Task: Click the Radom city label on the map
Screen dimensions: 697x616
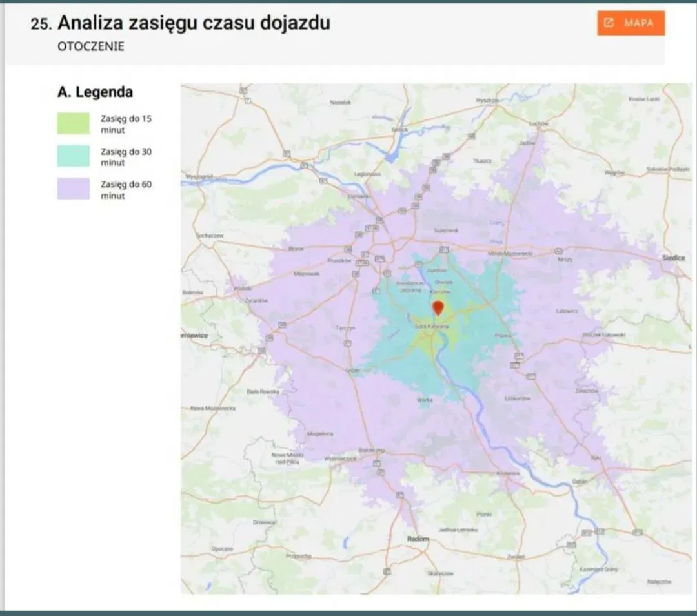Action: (x=418, y=539)
